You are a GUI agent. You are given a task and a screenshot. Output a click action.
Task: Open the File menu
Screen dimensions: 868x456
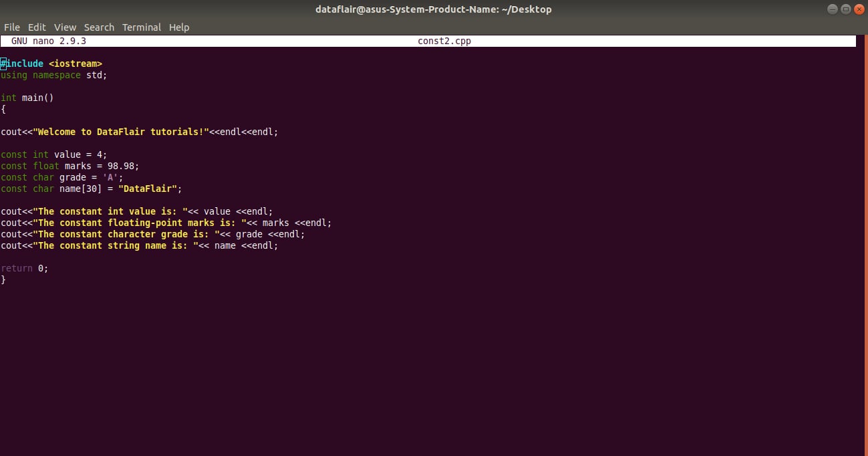pyautogui.click(x=11, y=27)
